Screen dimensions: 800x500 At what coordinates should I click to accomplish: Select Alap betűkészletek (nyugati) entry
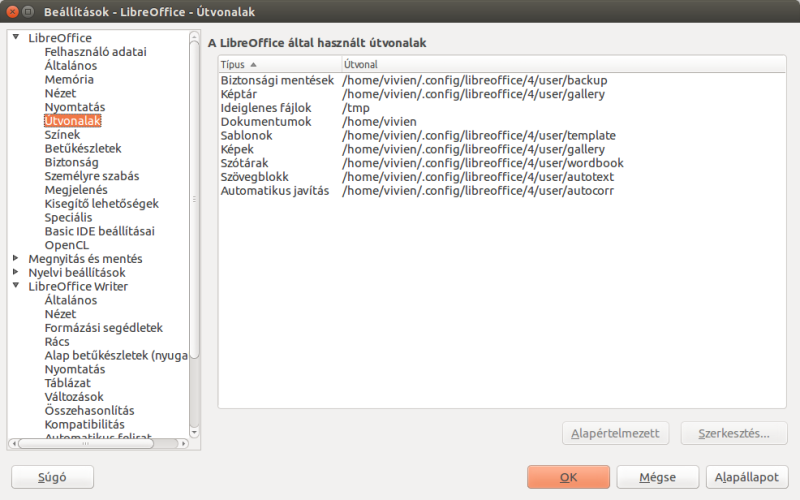[116, 355]
